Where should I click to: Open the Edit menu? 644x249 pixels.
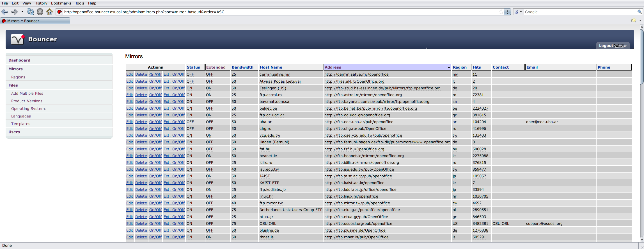(15, 3)
